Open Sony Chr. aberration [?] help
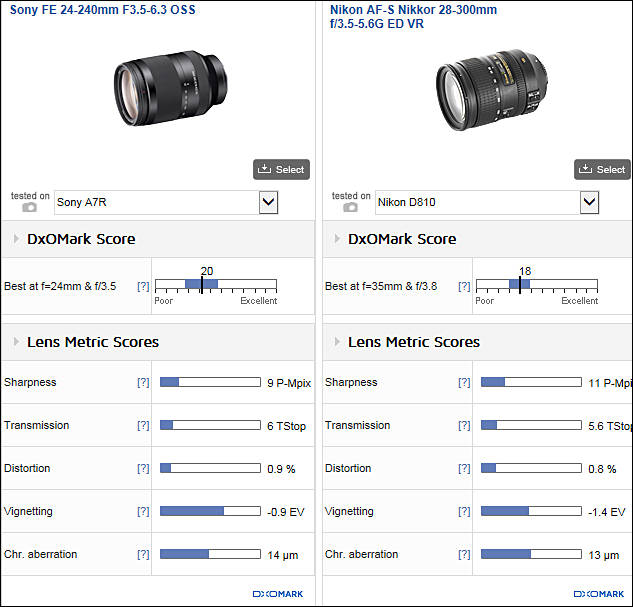 pyautogui.click(x=143, y=555)
